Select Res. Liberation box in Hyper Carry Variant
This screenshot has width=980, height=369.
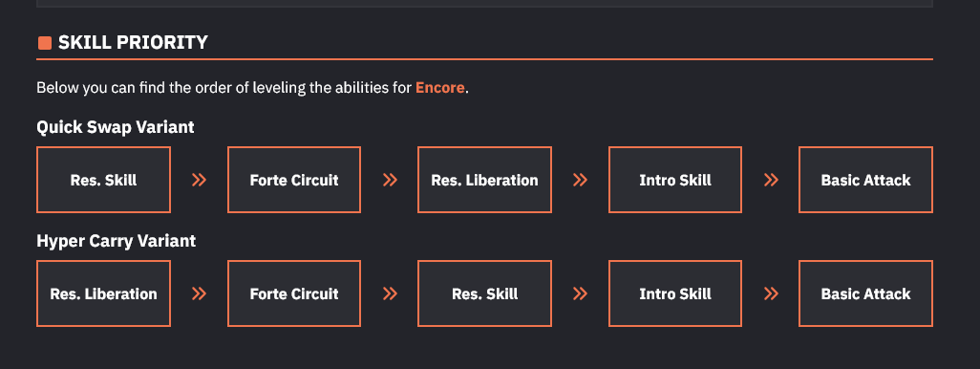pos(104,293)
